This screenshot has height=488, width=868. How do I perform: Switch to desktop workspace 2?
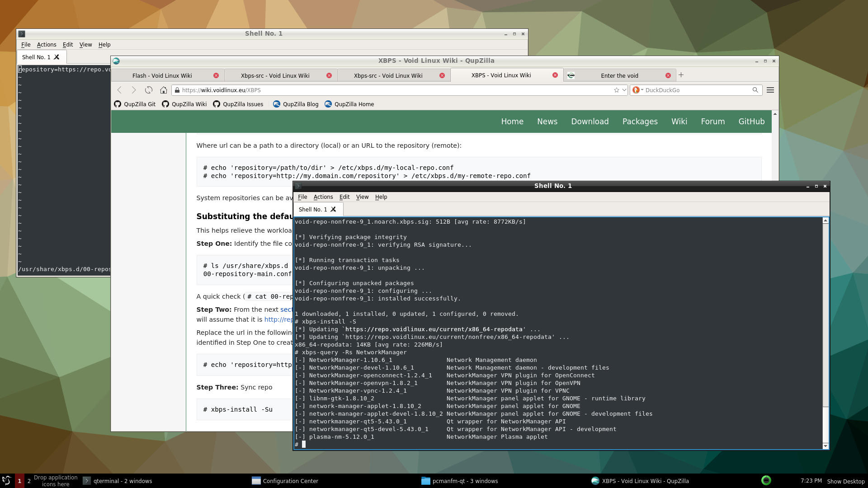coord(29,481)
